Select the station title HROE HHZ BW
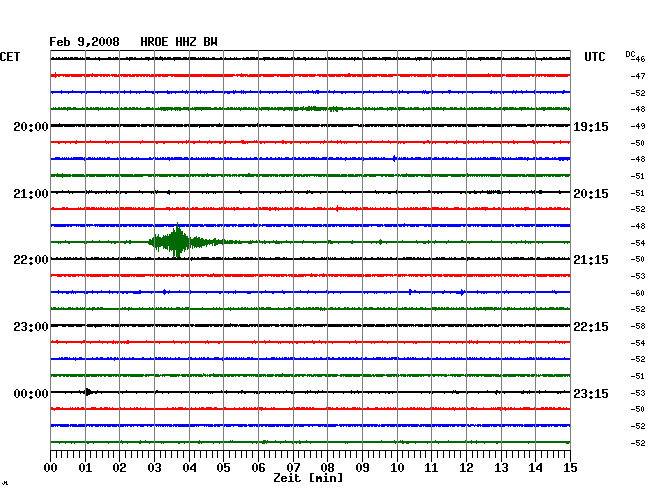Screen dimensions: 650x494 179,42
